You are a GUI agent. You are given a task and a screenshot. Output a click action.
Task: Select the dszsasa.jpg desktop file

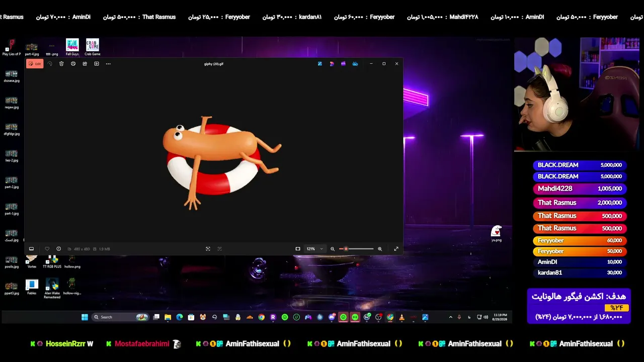12,76
